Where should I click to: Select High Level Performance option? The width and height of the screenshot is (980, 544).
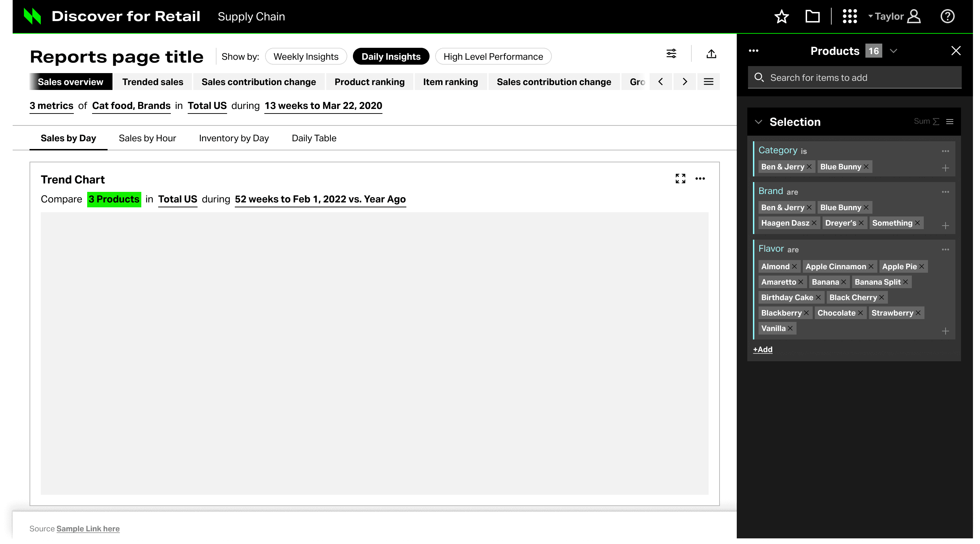(493, 57)
